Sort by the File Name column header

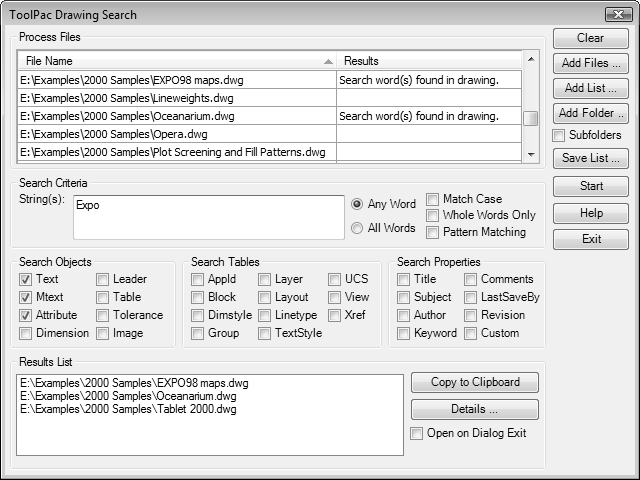click(x=177, y=61)
